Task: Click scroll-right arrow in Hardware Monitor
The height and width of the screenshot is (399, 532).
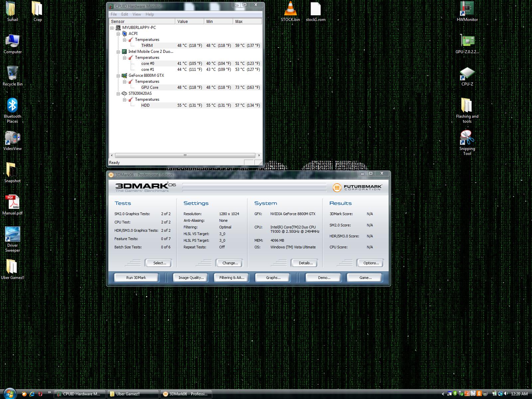Action: [259, 155]
